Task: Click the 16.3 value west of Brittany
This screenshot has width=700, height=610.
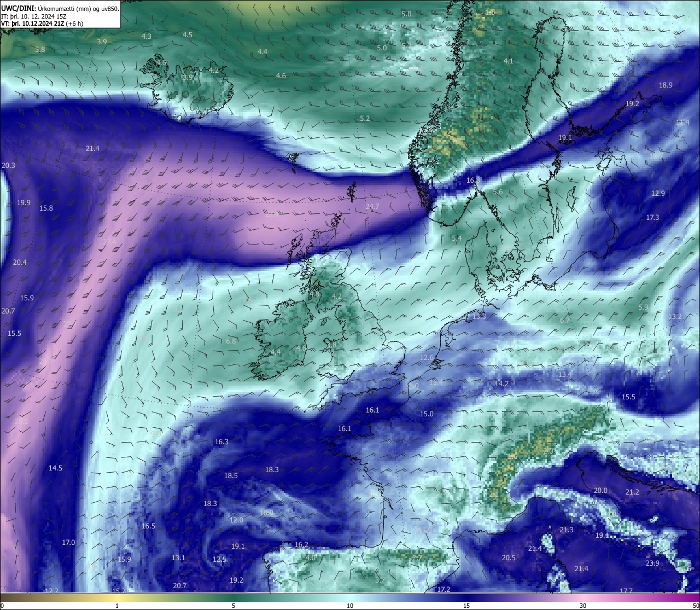Action: click(x=221, y=442)
